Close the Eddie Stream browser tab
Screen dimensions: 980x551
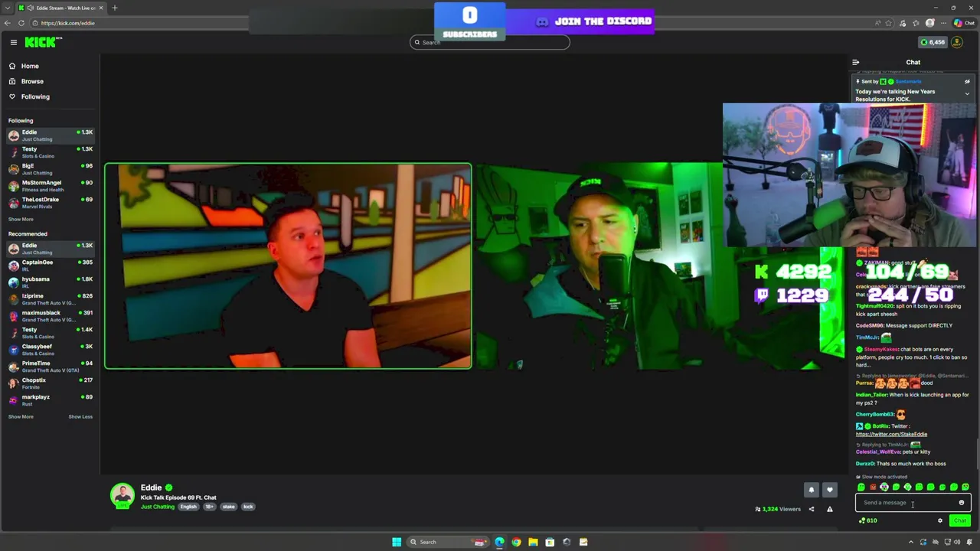click(x=100, y=8)
